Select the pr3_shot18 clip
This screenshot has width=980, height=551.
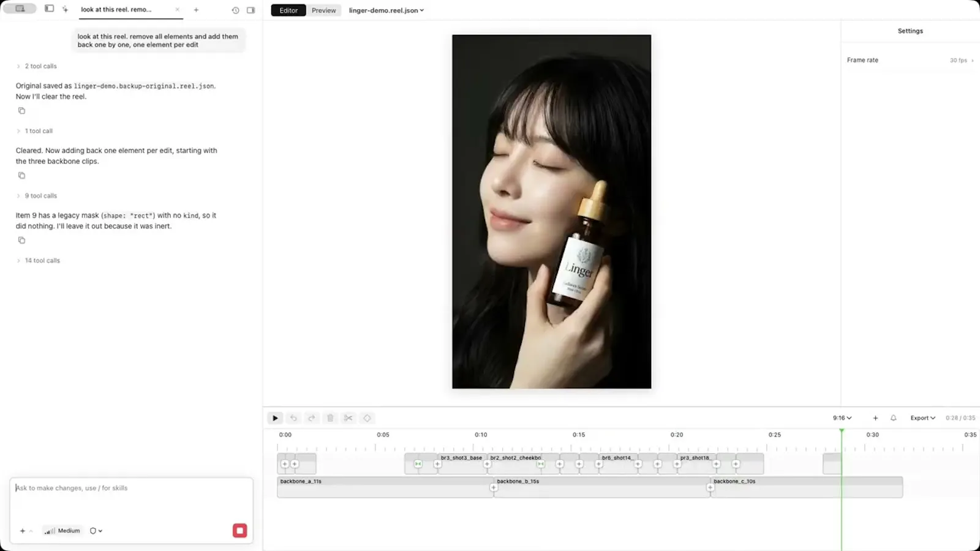[x=696, y=463]
